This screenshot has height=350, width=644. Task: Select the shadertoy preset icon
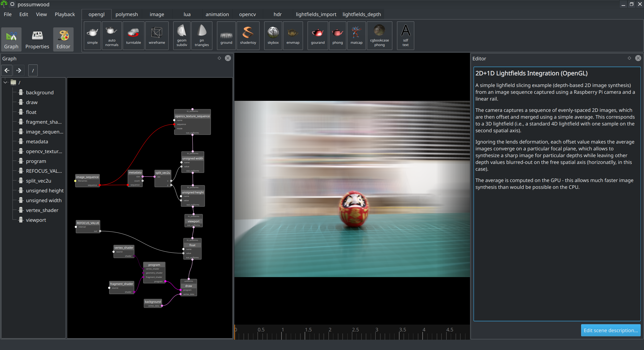[x=248, y=36]
